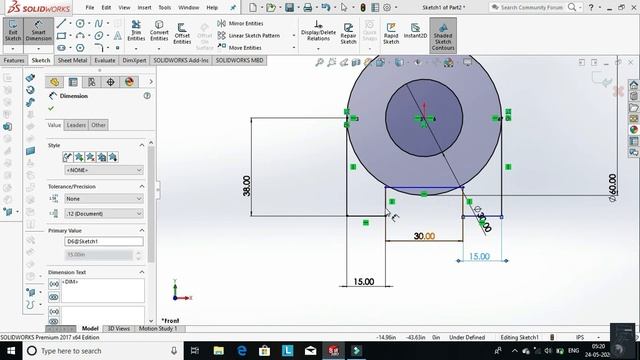Screen dimensions: 640x360
Task: Open the DisplayManager color tab
Action: point(129,82)
